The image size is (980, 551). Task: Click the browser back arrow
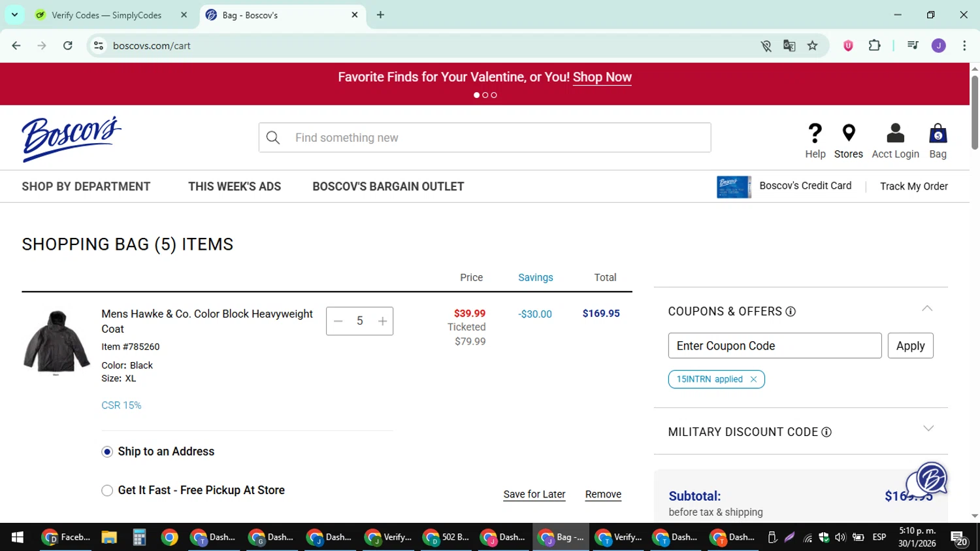16,46
